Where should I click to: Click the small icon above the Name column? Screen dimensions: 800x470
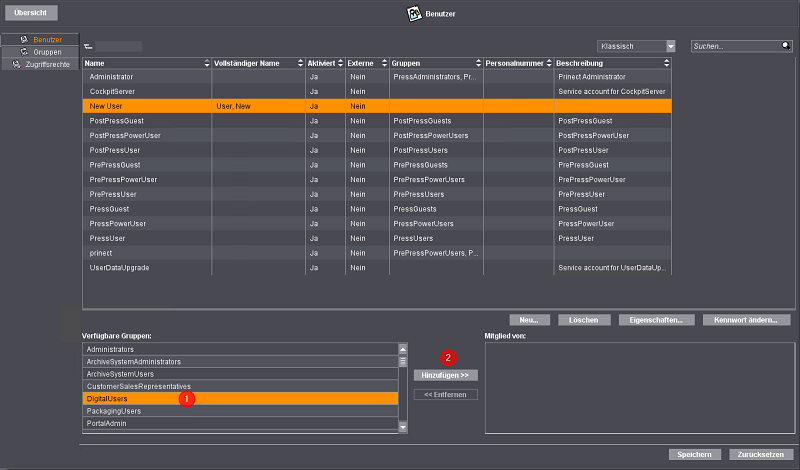pyautogui.click(x=88, y=47)
